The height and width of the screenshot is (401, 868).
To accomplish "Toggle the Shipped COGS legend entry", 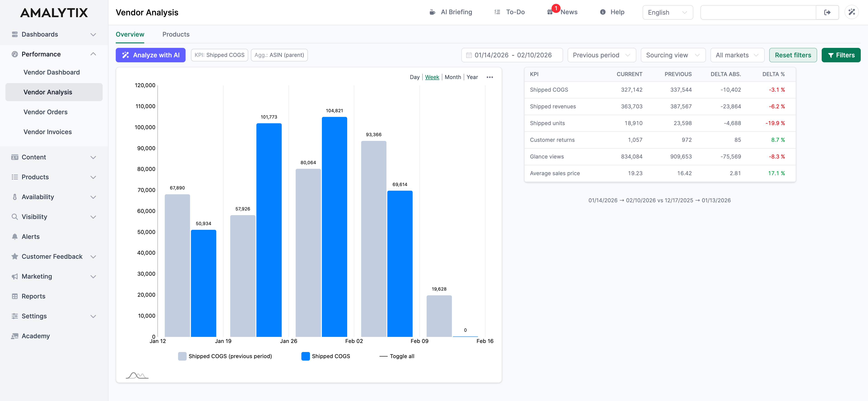I will [325, 356].
